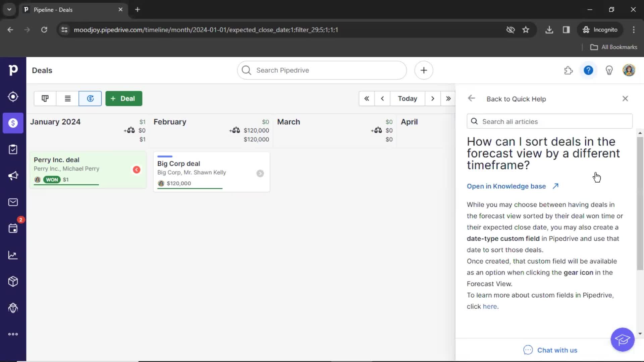Image resolution: width=644 pixels, height=362 pixels.
Task: Click back navigation arrow
Action: coord(472,98)
